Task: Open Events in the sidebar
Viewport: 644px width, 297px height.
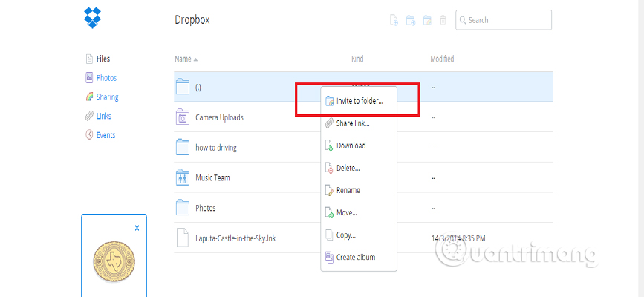Action: coord(105,135)
